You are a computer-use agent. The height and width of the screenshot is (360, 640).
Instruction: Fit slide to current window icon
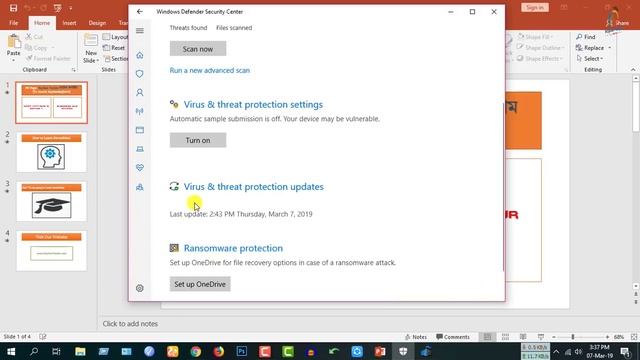pos(634,337)
